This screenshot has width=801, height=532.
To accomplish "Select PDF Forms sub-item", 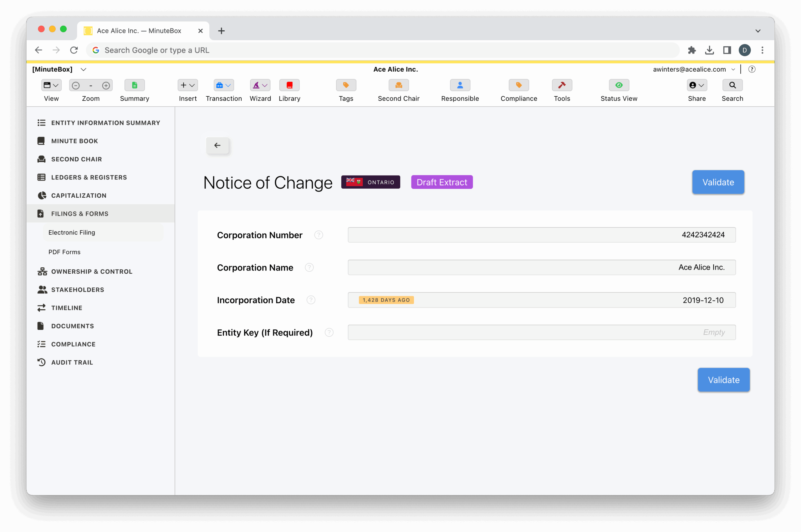I will click(x=64, y=252).
